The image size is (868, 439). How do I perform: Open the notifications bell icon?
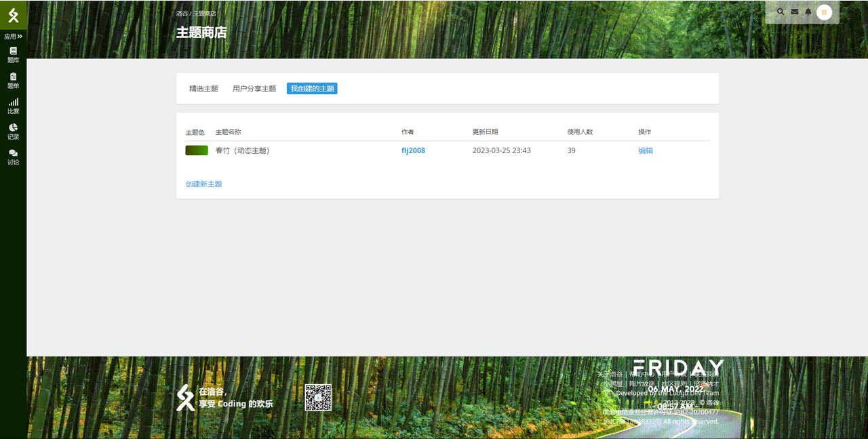808,12
